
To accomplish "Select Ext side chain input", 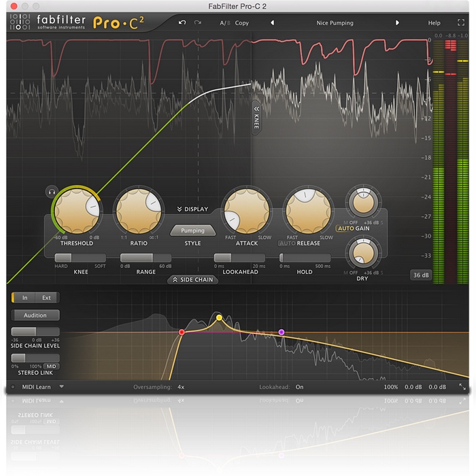I will (46, 297).
